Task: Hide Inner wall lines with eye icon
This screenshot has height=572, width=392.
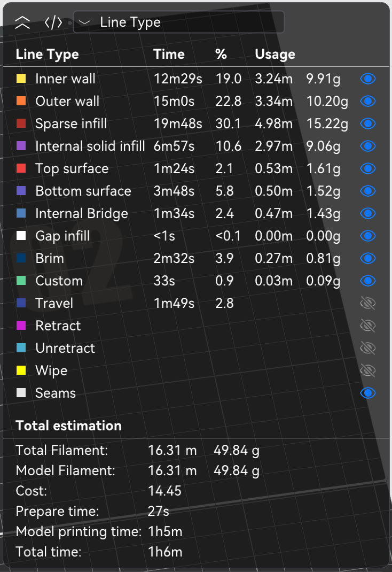Action: pos(368,79)
